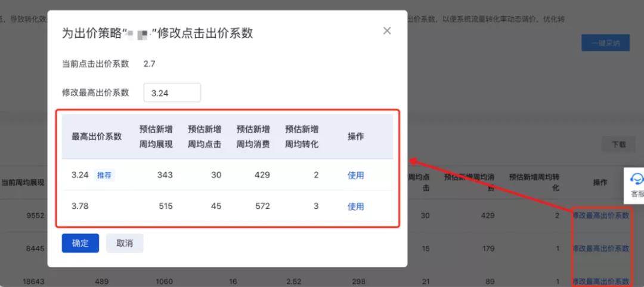Viewport: 644px width, 287px height.
Task: Open 修改最高出价系数 link in the 179 消费 row
Action: coord(600,248)
